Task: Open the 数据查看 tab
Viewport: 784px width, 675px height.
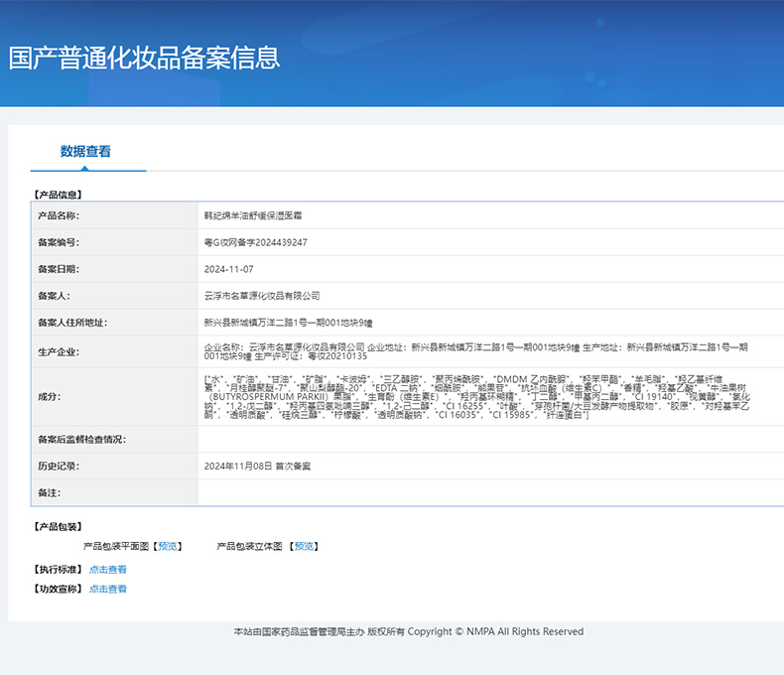Action: coord(85,151)
